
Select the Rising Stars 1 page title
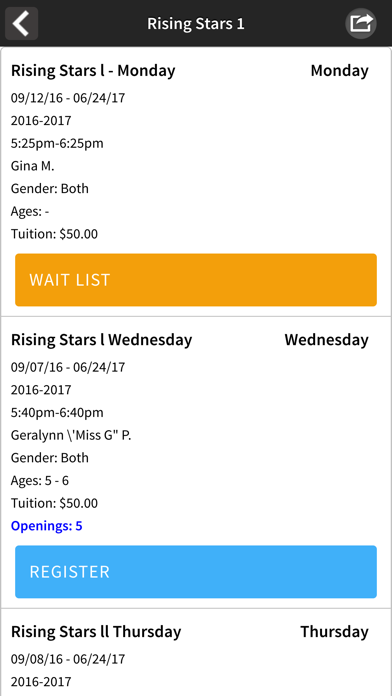(x=196, y=24)
